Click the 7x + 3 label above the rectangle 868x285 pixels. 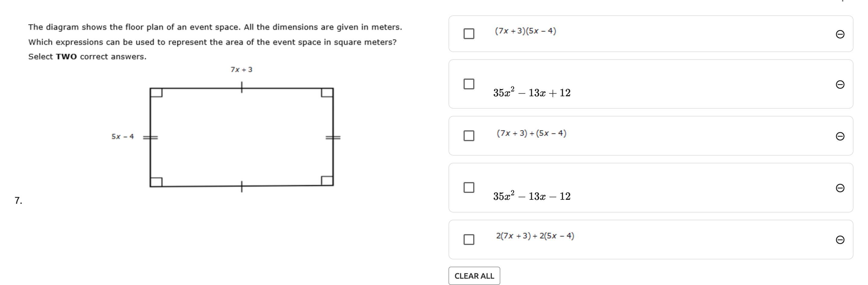tap(241, 70)
